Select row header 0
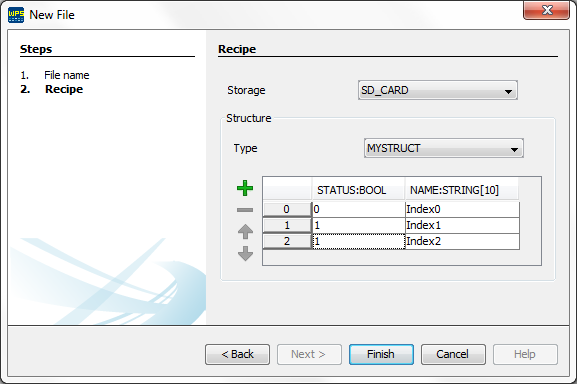The width and height of the screenshot is (577, 384). 287,209
